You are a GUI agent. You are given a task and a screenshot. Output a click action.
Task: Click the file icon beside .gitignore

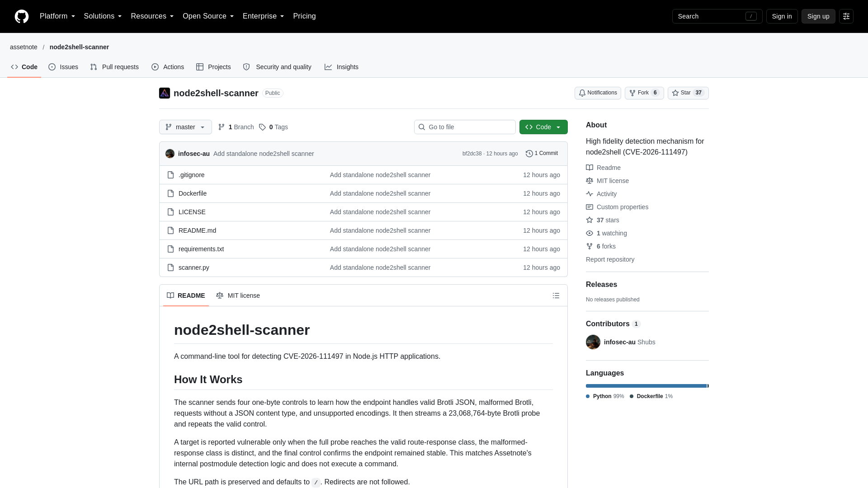170,175
